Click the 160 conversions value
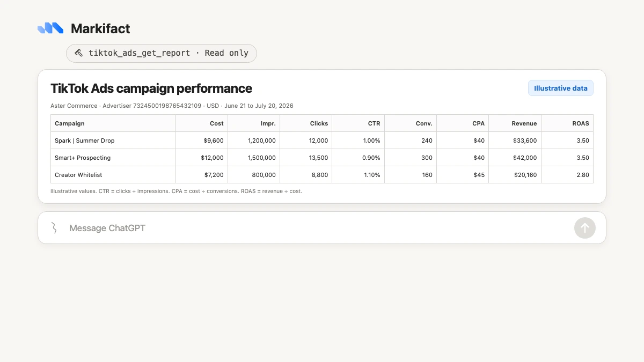The width and height of the screenshot is (644, 362). 427,175
